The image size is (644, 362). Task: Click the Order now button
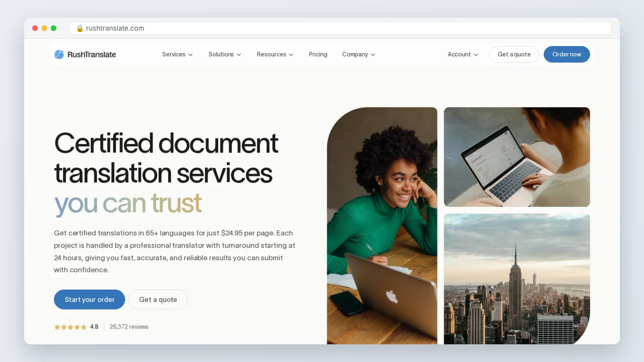coord(567,54)
